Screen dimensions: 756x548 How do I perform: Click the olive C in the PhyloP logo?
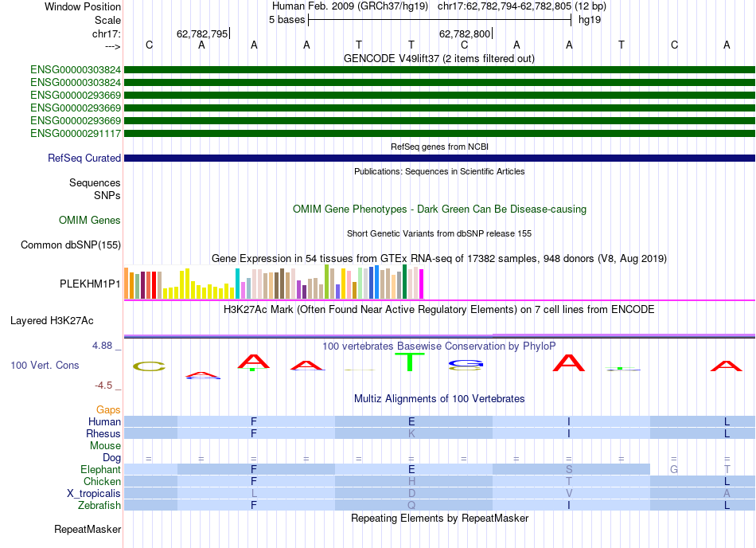(150, 366)
